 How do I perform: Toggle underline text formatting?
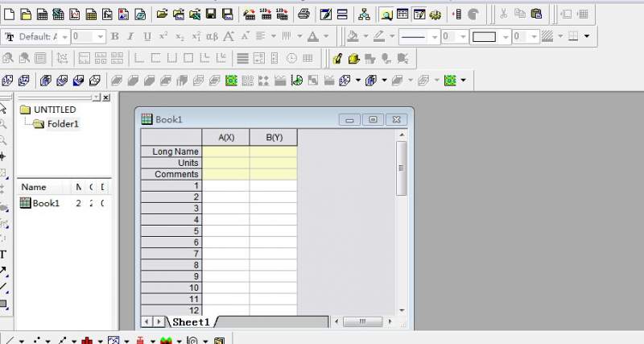point(147,36)
